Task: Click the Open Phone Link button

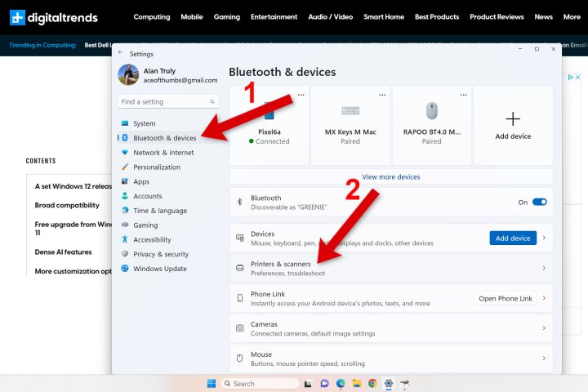Action: [506, 299]
